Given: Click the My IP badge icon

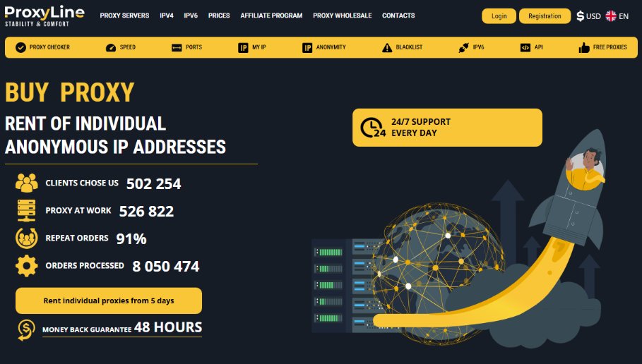Looking at the screenshot, I should coord(243,48).
